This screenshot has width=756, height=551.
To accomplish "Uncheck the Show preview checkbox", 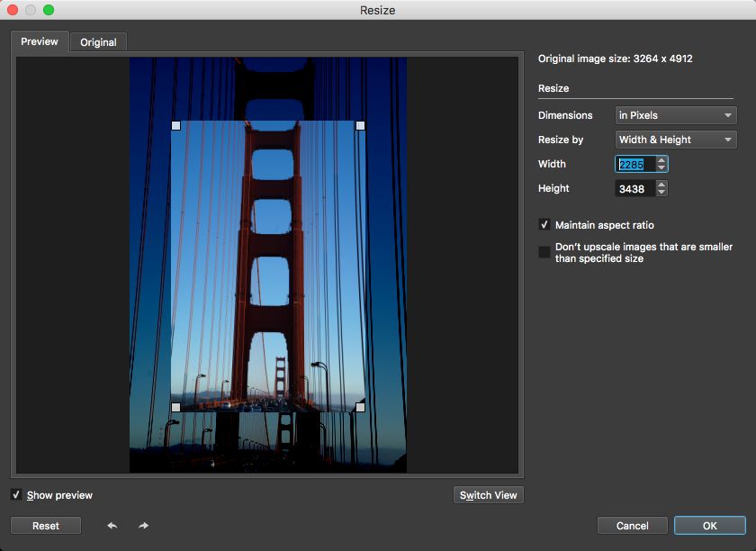I will pyautogui.click(x=16, y=495).
